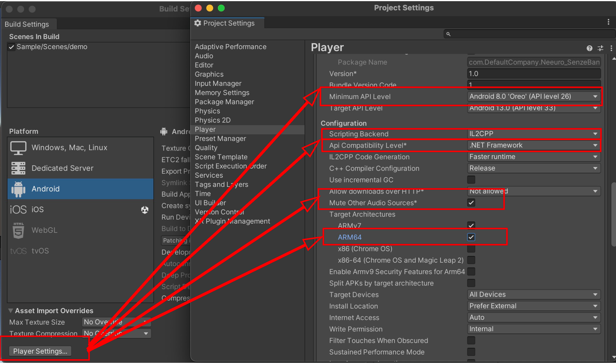Image resolution: width=616 pixels, height=364 pixels.
Task: Select the Dedicated Server platform icon
Action: click(x=18, y=168)
